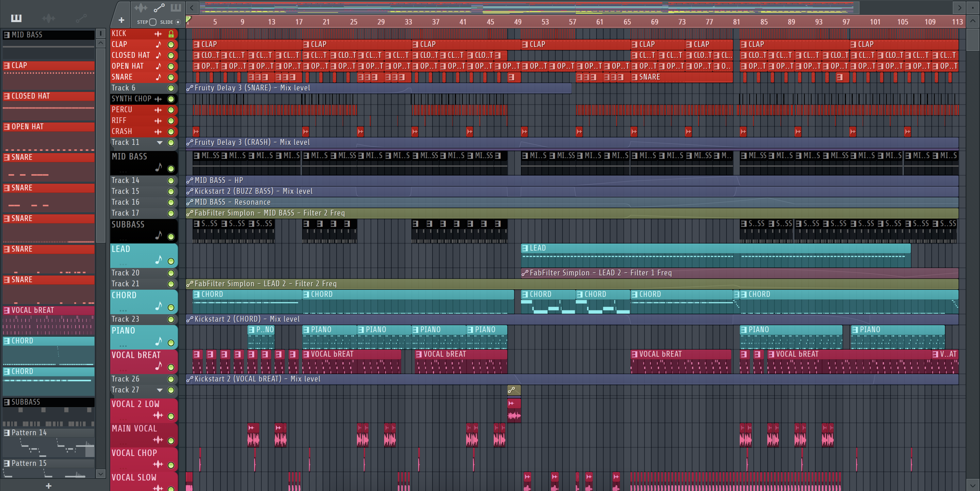Show audio clips in the picker panel
This screenshot has height=491, width=980.
click(x=48, y=18)
